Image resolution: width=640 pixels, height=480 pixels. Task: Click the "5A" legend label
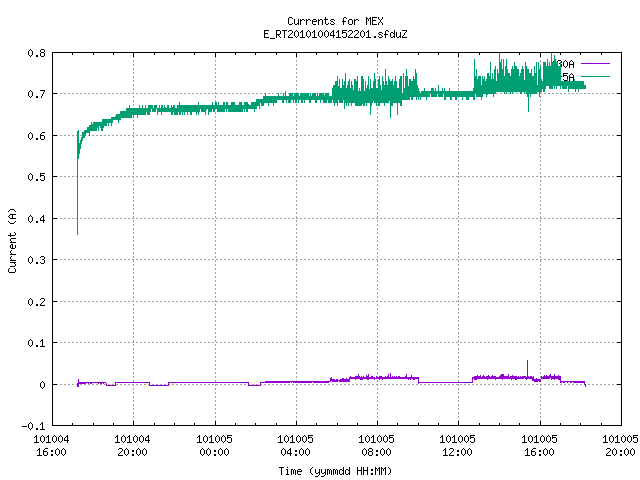point(568,77)
